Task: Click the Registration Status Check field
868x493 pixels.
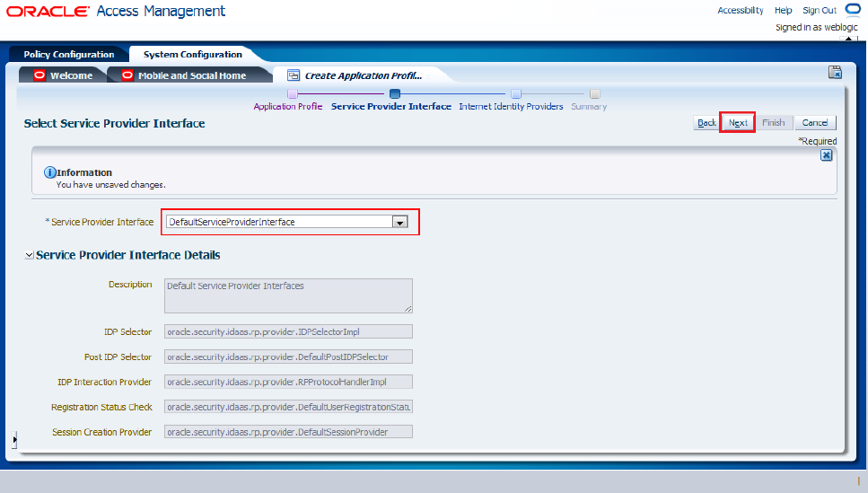Action: (288, 407)
